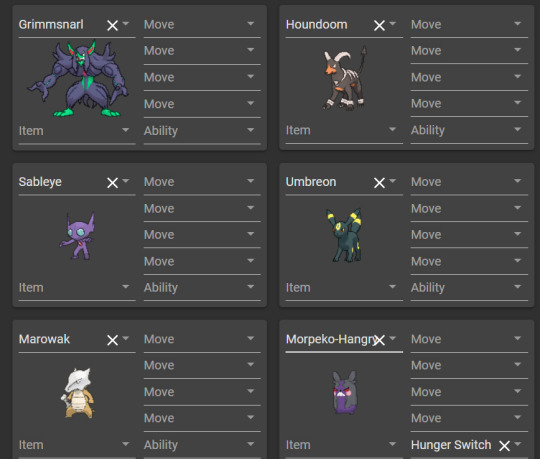This screenshot has height=459, width=540.
Task: Open Grimmsnarl's fourth Move dropdown
Action: tap(202, 104)
